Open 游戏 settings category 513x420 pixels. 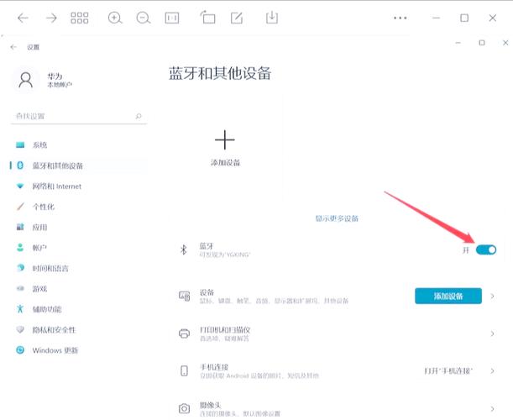click(79, 289)
